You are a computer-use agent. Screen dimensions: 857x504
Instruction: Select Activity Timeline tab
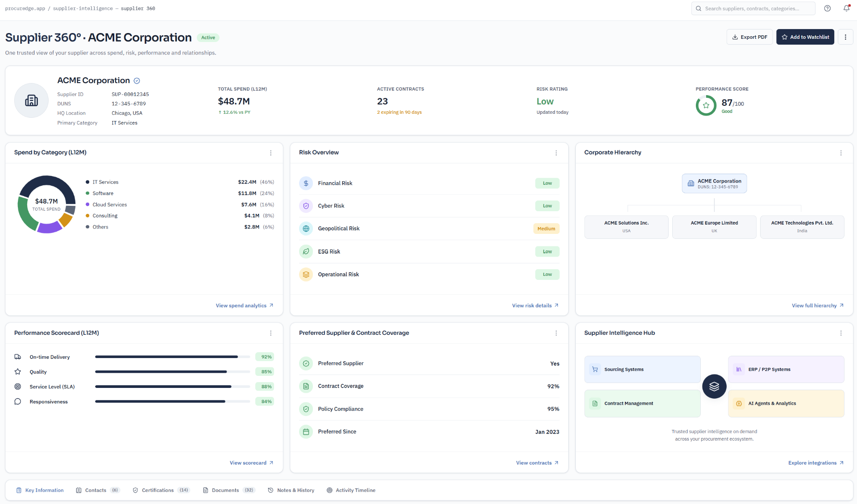click(x=351, y=490)
